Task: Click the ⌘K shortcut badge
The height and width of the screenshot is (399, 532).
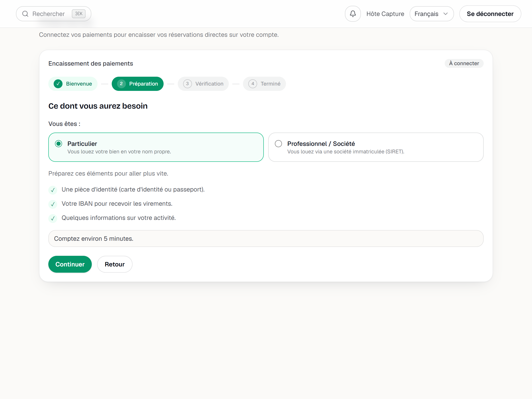Action: (79, 14)
